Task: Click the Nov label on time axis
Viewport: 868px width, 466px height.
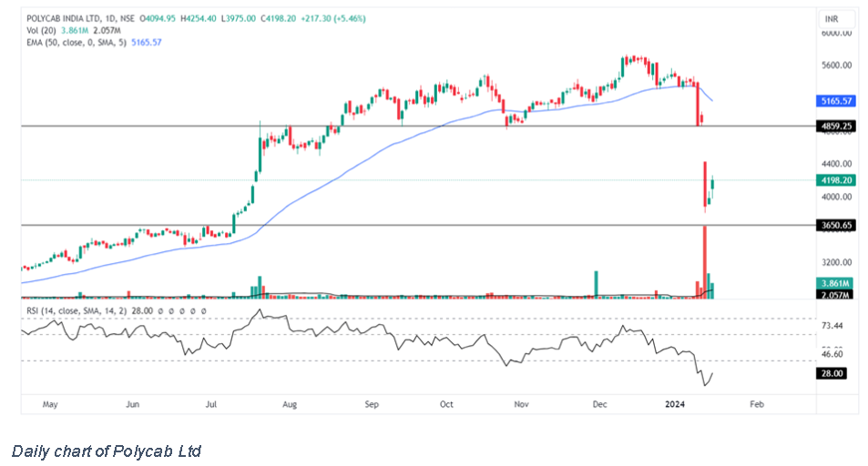Action: point(520,402)
